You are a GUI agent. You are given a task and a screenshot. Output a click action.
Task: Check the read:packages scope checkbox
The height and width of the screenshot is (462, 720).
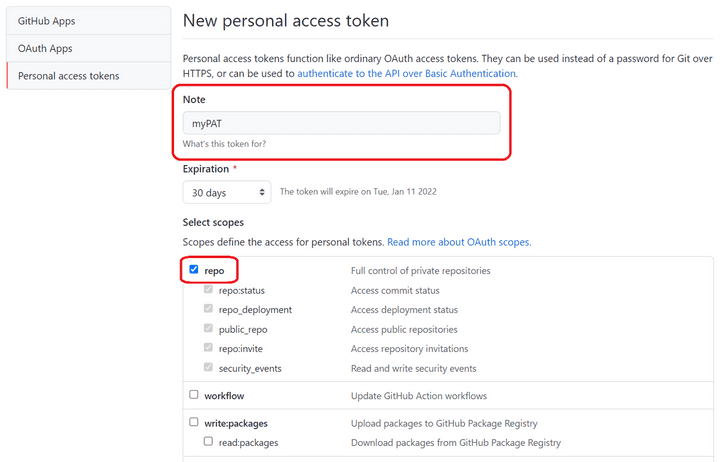tap(209, 442)
